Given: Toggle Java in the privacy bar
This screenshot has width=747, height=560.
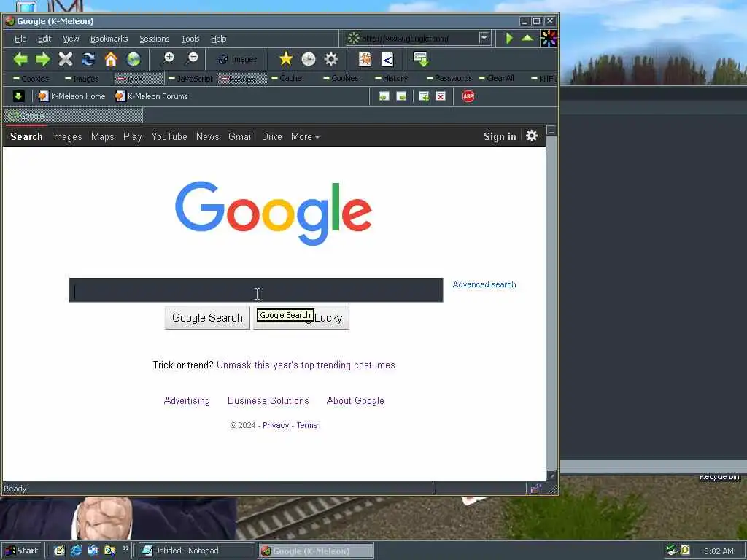Looking at the screenshot, I should 139,79.
